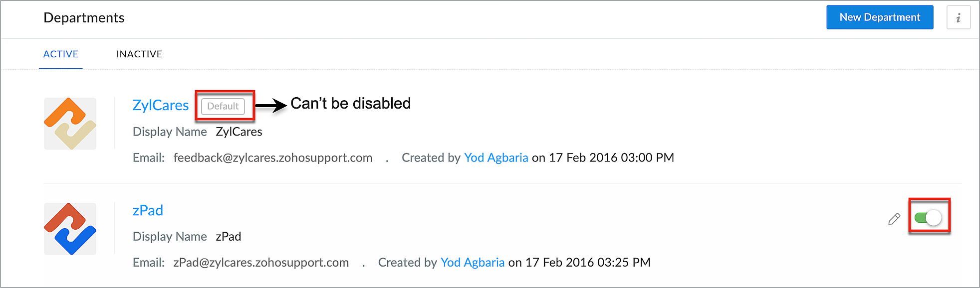Click the ZylCares display name value
This screenshot has width=980, height=288.
tap(239, 132)
